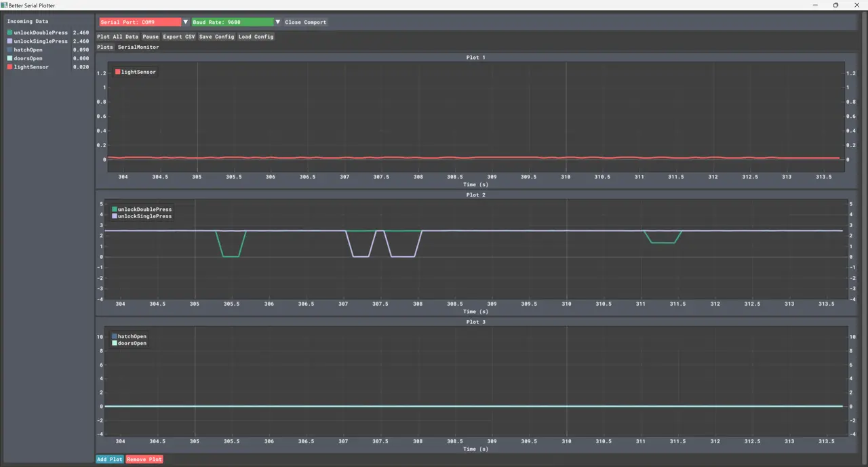Viewport: 868px width, 467px height.
Task: Click lightSensor value 0.020
Action: coord(81,67)
